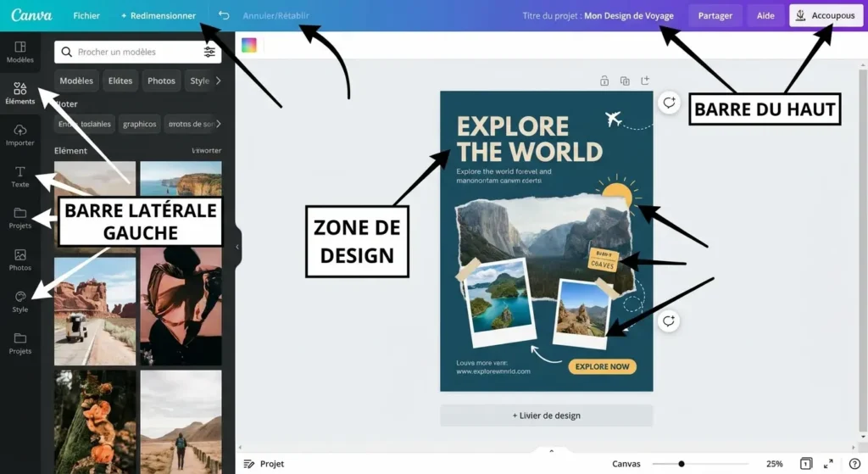Select the Elútes filter tab
The width and height of the screenshot is (868, 474).
pos(120,81)
